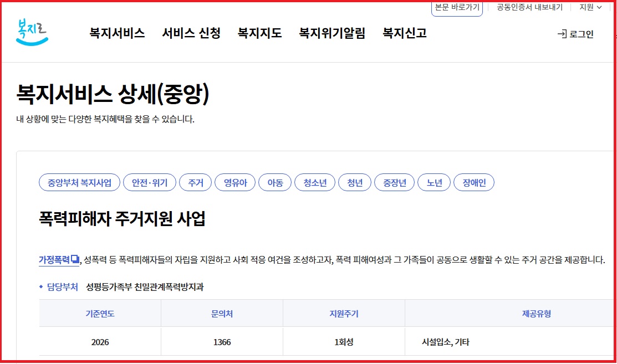This screenshot has width=617, height=364.
Task: Select the 노년 tag
Action: (434, 182)
